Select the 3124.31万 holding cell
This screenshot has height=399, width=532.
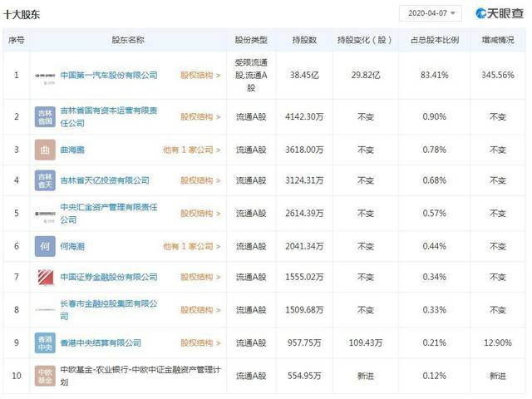(x=304, y=180)
